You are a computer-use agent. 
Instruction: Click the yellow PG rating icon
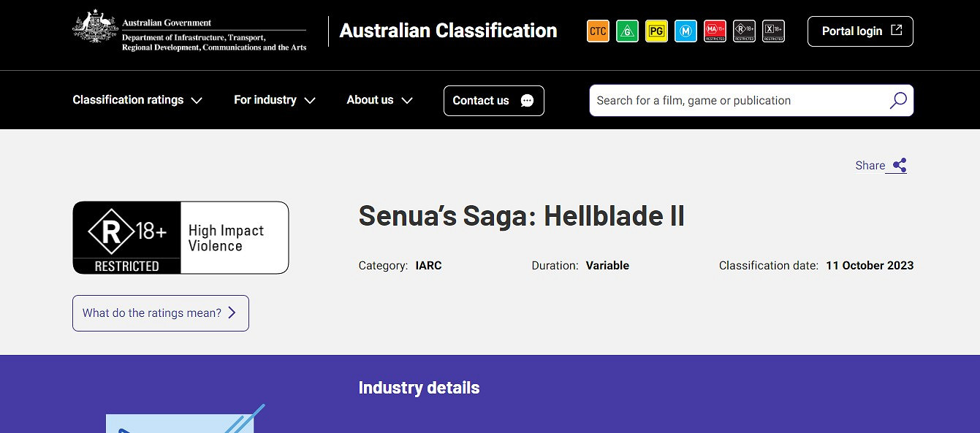pos(656,31)
